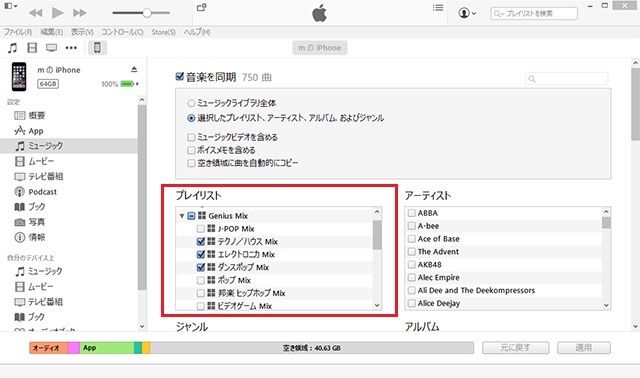Image resolution: width=640 pixels, height=378 pixels.
Task: Click the playlist list scroll-down arrow
Action: (377, 305)
